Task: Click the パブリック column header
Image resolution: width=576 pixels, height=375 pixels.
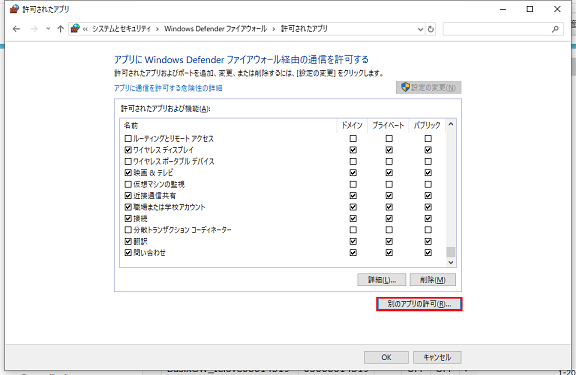Action: coord(426,126)
